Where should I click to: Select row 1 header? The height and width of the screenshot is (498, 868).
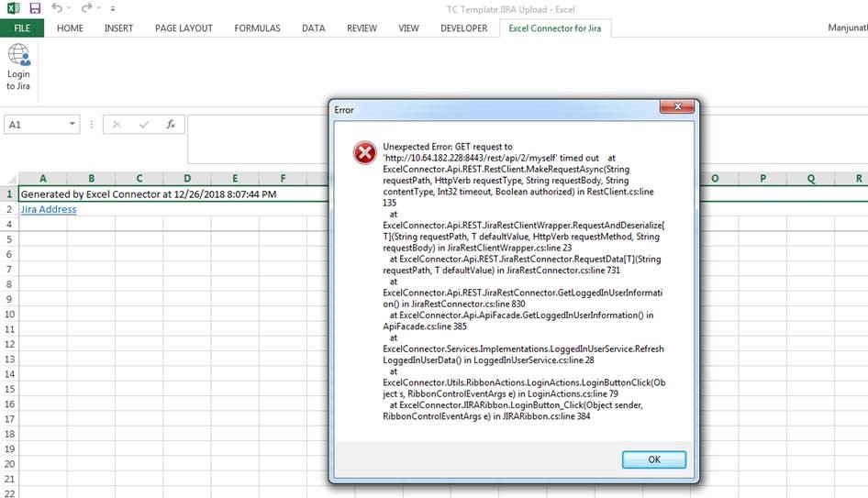[x=9, y=194]
